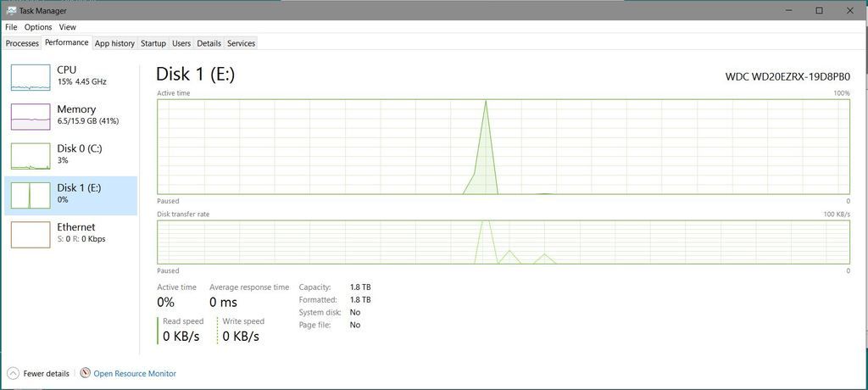Click the Memory usage graph thumbnail
Viewport: 868px width, 390px height.
[31, 116]
